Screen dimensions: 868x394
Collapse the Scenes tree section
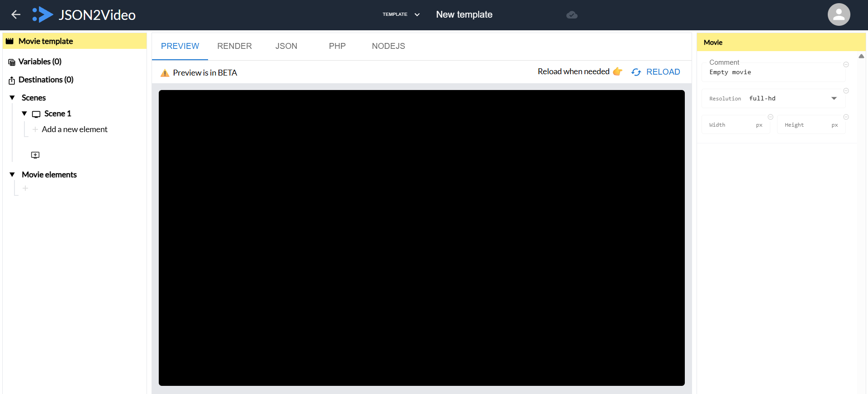12,98
